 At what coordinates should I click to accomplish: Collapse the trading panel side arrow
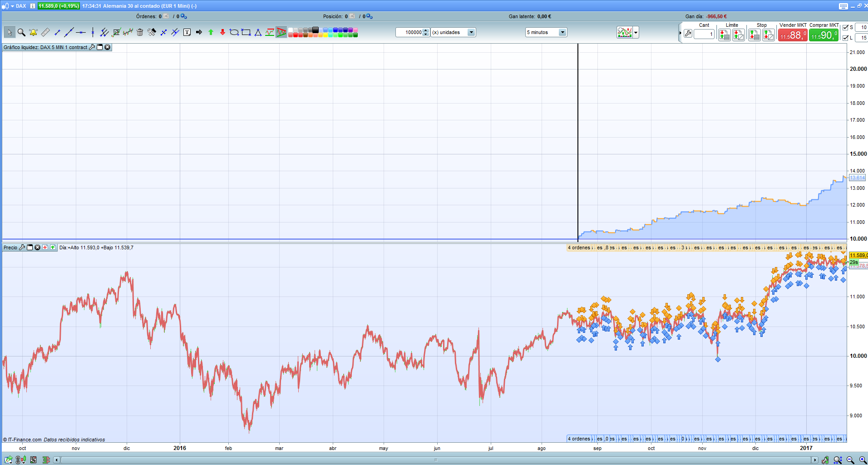680,33
